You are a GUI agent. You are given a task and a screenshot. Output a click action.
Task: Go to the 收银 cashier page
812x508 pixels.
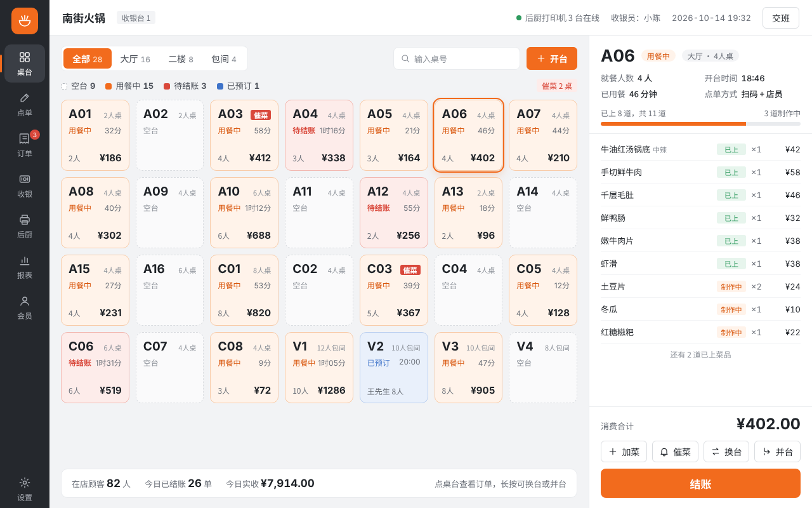click(25, 185)
